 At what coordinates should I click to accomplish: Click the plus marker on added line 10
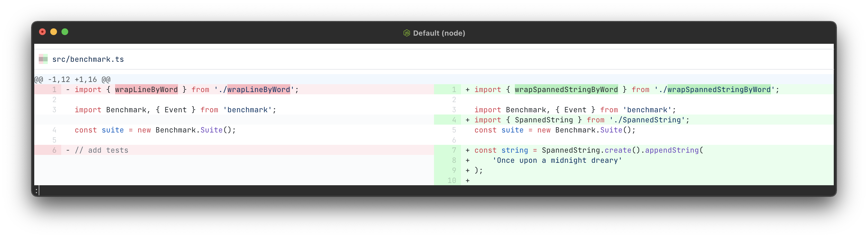[x=467, y=181]
